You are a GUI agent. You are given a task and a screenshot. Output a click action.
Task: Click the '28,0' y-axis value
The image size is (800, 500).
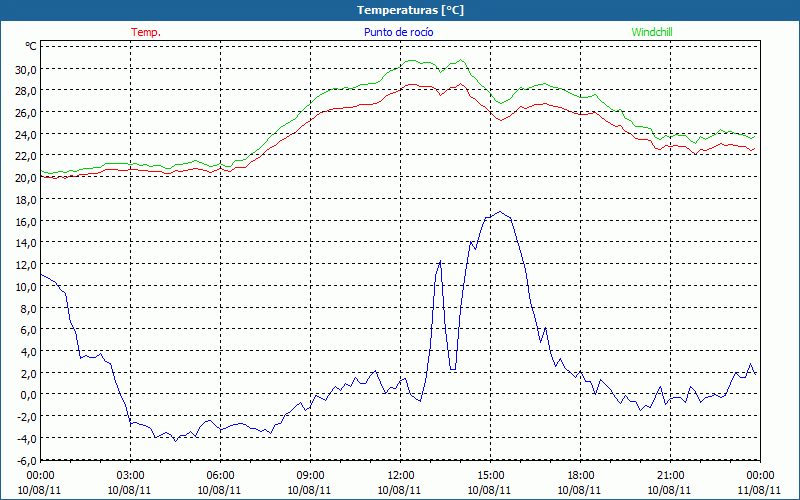26,91
